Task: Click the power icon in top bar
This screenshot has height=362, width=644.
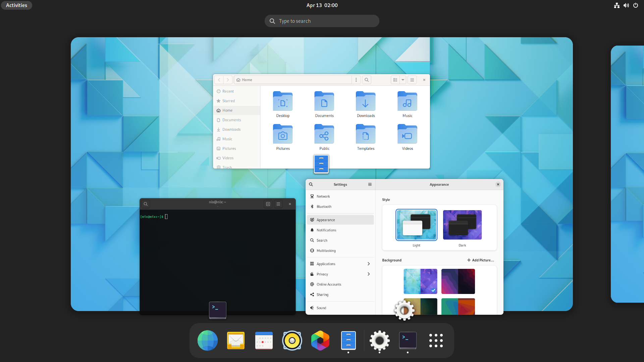Action: [636, 5]
